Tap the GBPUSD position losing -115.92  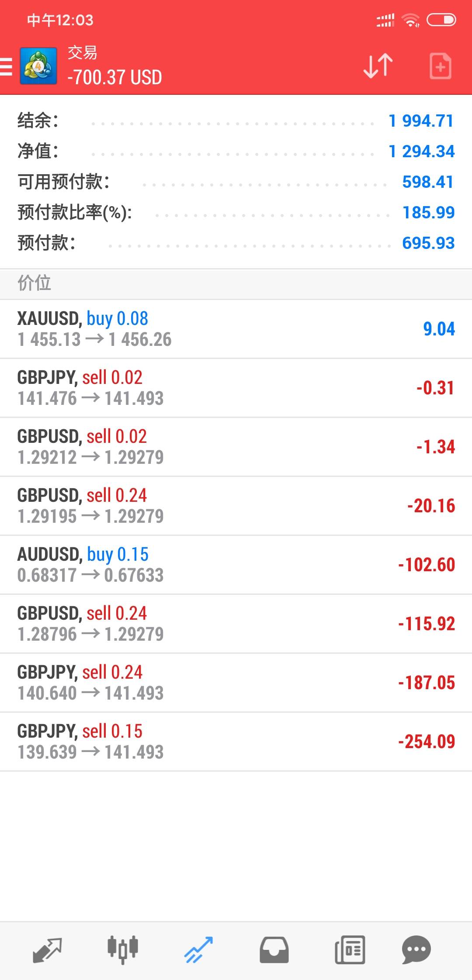(x=236, y=624)
